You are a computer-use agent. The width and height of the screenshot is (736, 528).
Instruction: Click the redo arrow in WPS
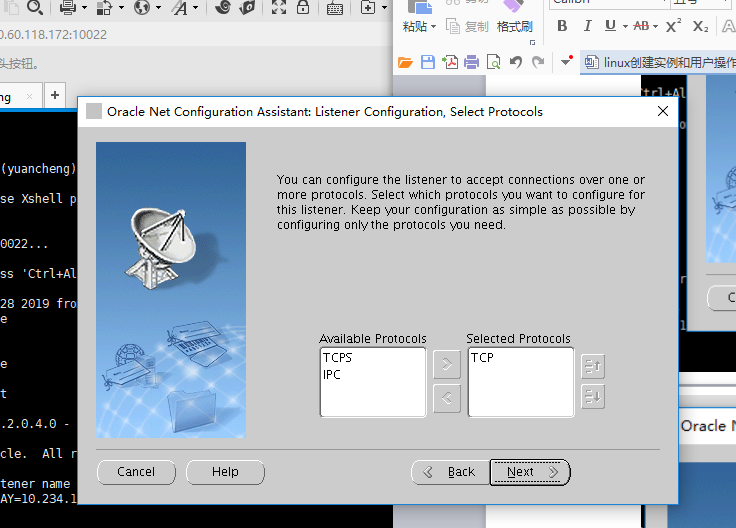(538, 62)
